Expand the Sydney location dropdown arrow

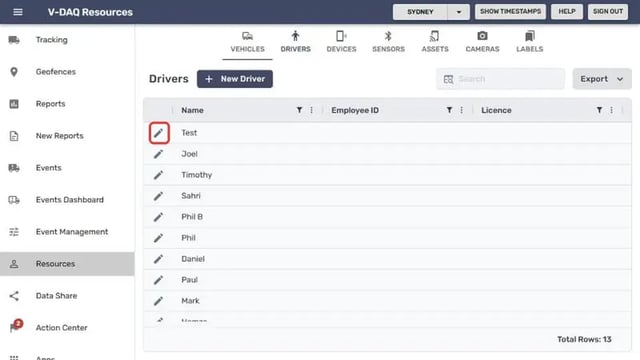point(459,12)
